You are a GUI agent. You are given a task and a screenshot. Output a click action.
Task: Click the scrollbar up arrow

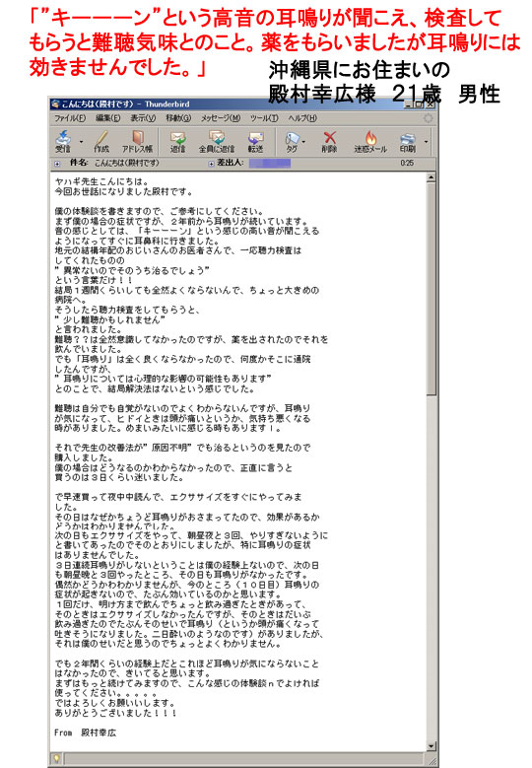point(431,177)
